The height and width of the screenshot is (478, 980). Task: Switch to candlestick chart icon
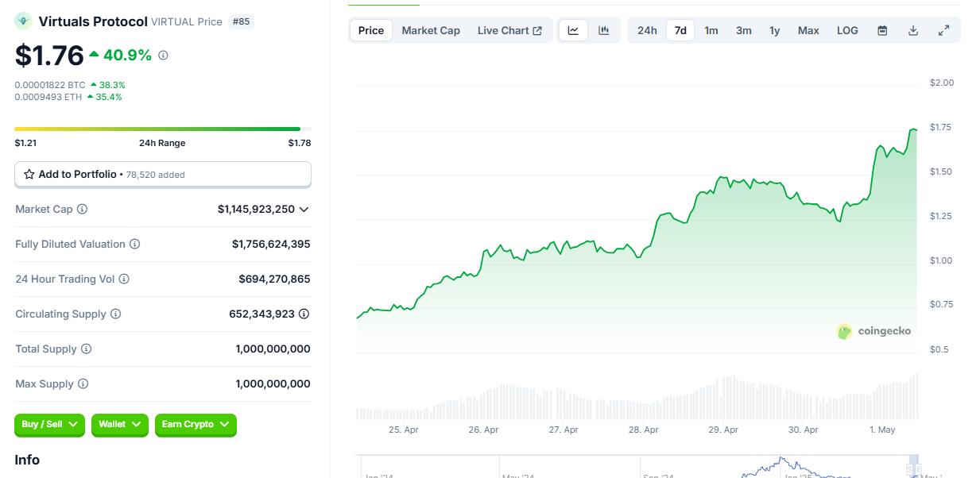click(604, 30)
